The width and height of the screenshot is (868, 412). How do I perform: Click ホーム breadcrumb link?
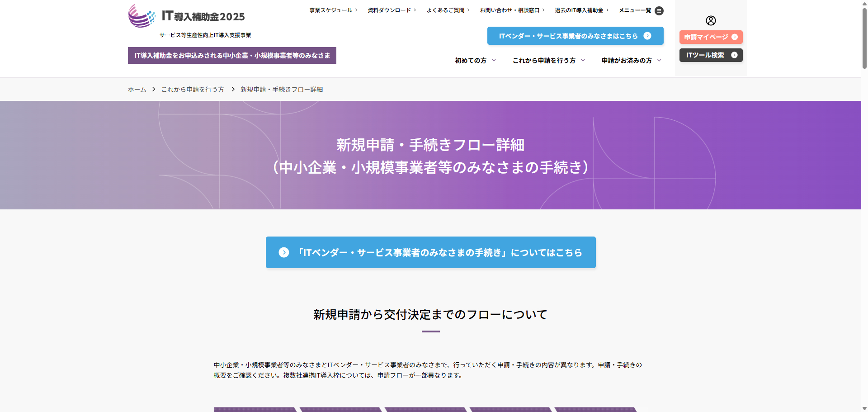(x=137, y=90)
